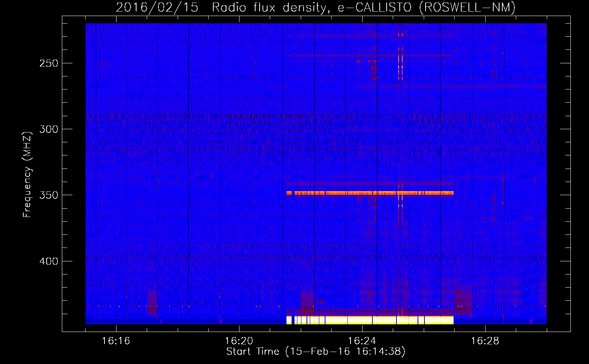Click the 16:20 time tick label
The image size is (589, 364).
coord(239,341)
